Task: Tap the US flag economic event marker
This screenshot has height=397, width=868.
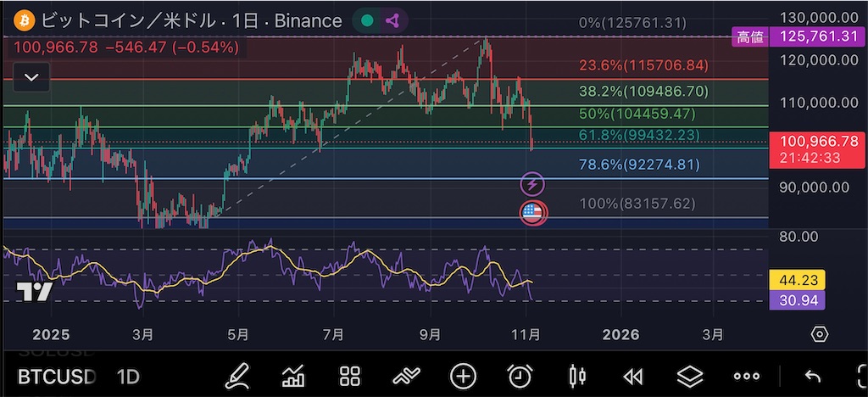Action: click(x=533, y=213)
